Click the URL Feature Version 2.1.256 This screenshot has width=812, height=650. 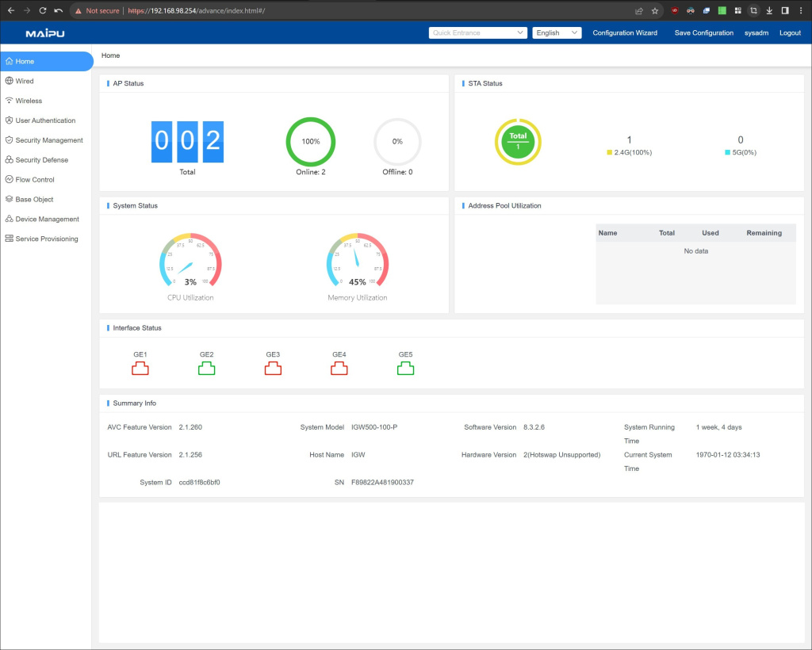190,454
